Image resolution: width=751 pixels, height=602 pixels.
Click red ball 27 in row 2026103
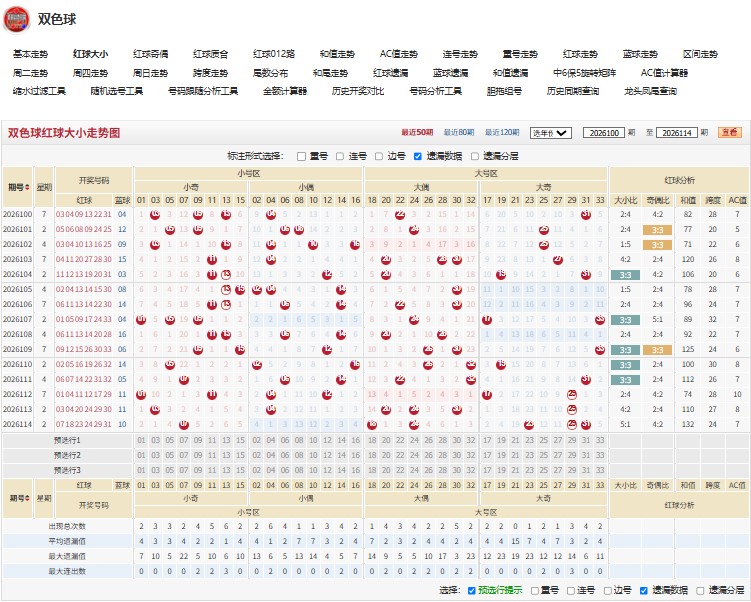point(558,260)
